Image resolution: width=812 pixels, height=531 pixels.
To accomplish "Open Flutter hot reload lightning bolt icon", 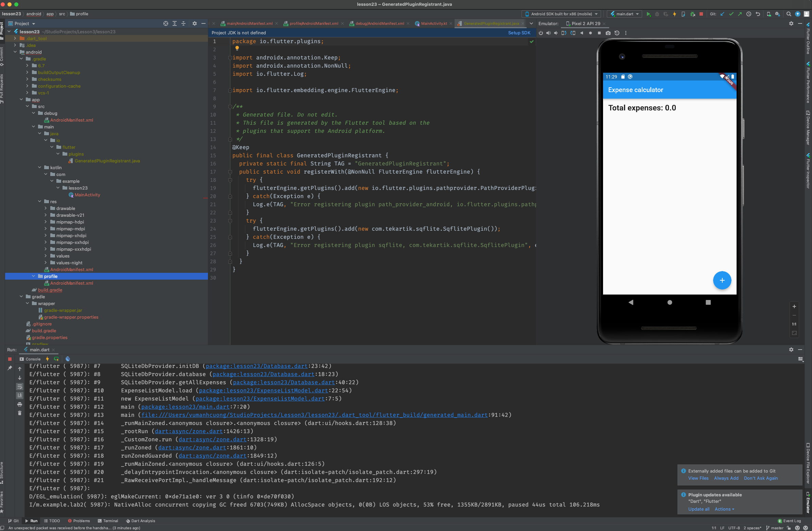I will pyautogui.click(x=675, y=14).
